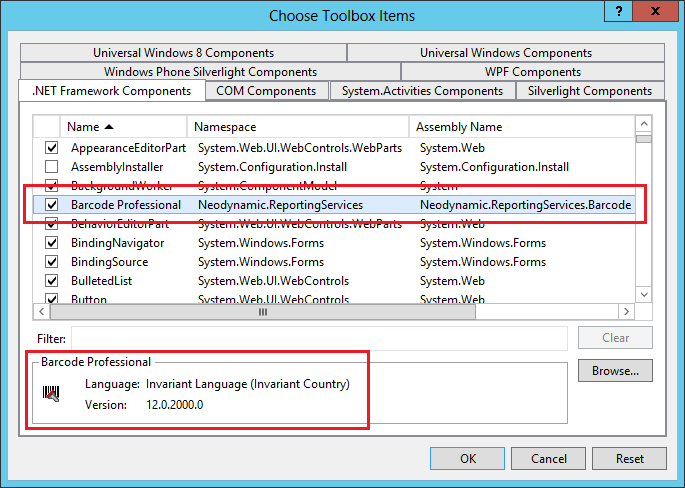Toggle the BulletedList checkbox
The width and height of the screenshot is (685, 488).
point(52,280)
